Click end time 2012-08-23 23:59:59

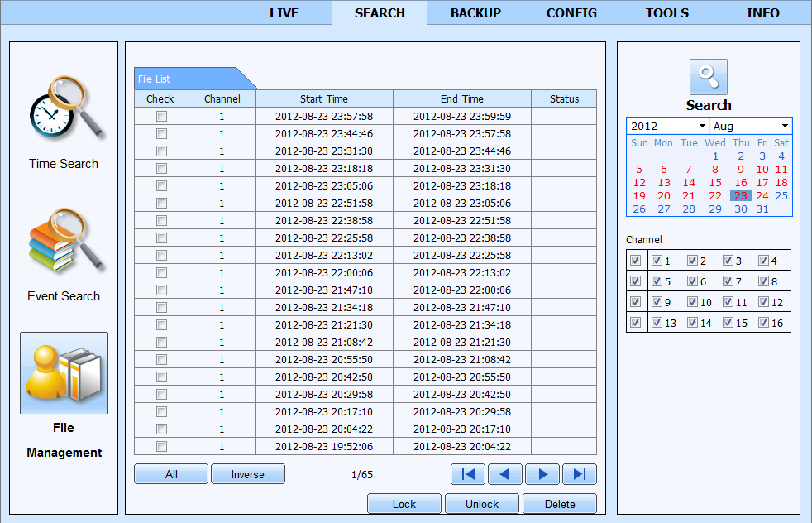click(x=462, y=117)
